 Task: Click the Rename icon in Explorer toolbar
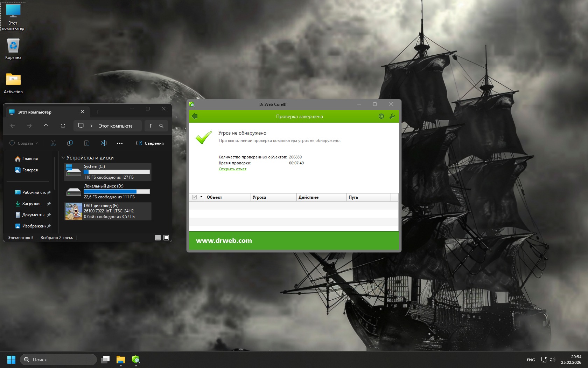(104, 143)
